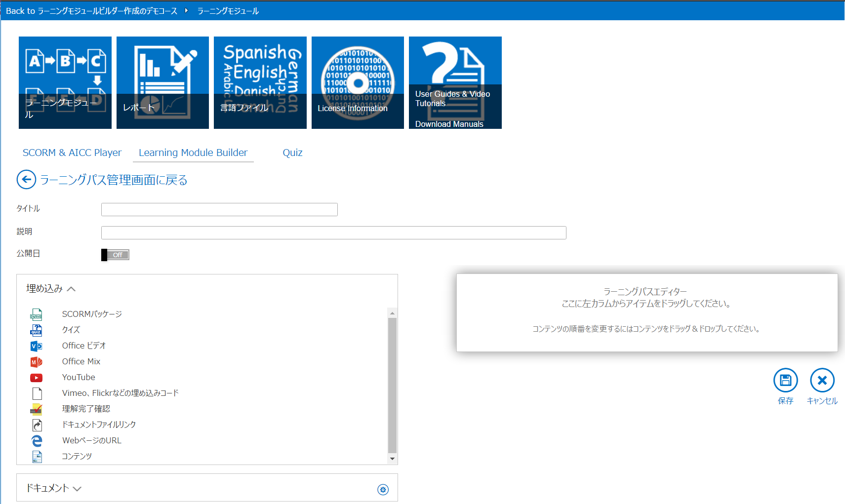Expand the ドキュメント section
845x504 pixels.
click(x=77, y=489)
